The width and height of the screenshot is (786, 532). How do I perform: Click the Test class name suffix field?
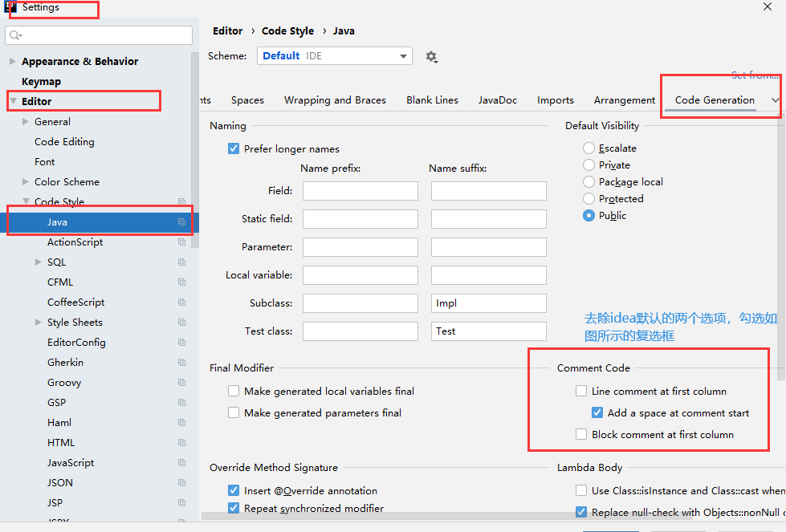click(x=489, y=331)
